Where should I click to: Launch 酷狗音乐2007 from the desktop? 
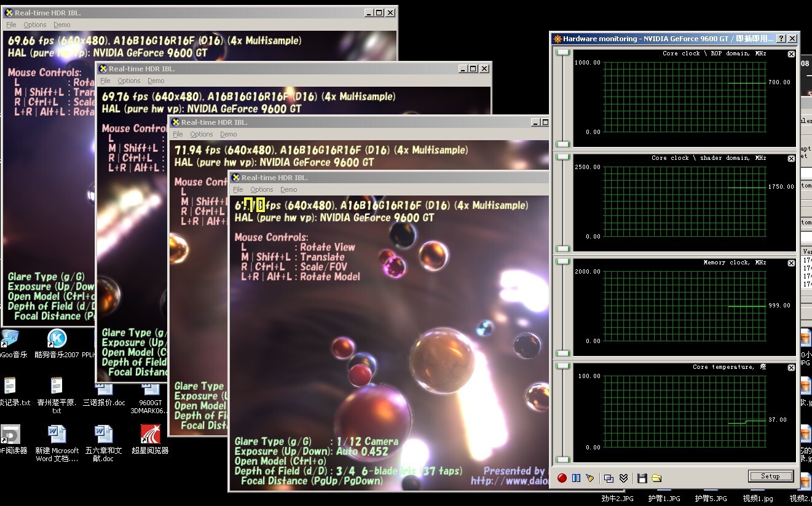(x=57, y=339)
